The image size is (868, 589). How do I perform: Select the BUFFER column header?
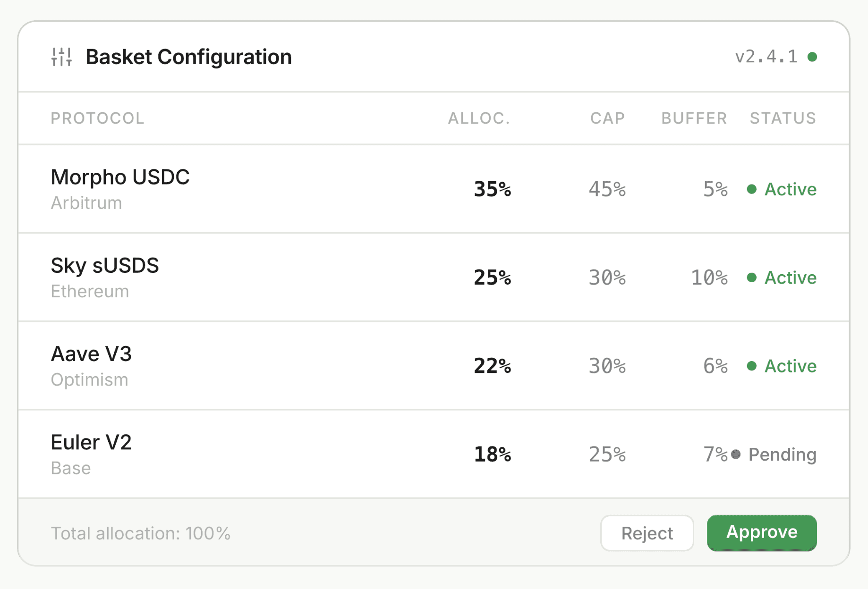pyautogui.click(x=694, y=118)
